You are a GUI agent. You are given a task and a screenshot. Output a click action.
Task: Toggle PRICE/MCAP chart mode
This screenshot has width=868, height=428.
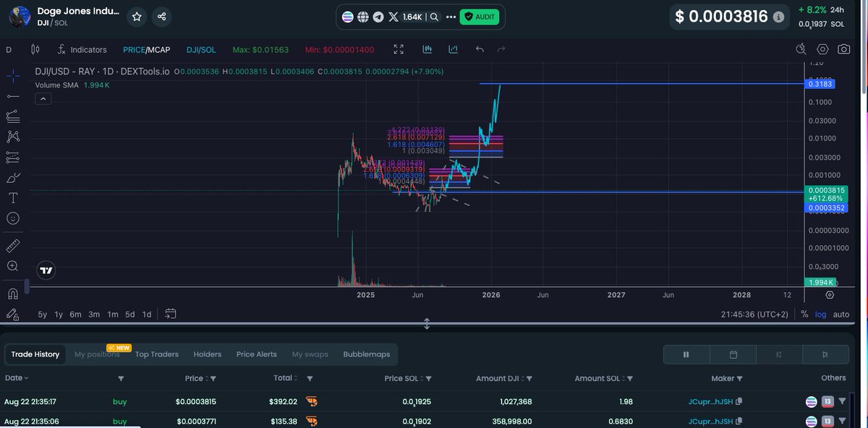pyautogui.click(x=145, y=49)
